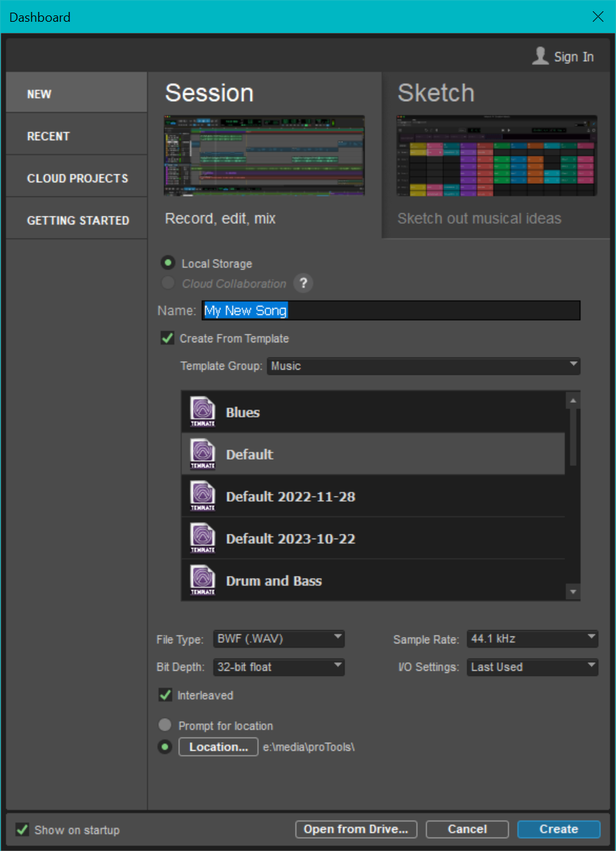Click the Blues template icon
This screenshot has width=616, height=851.
pos(203,413)
